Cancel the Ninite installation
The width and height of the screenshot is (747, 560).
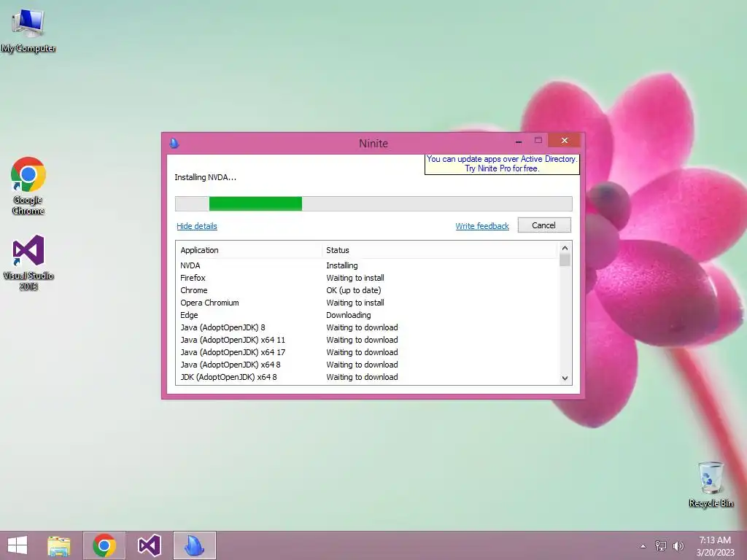(x=544, y=225)
